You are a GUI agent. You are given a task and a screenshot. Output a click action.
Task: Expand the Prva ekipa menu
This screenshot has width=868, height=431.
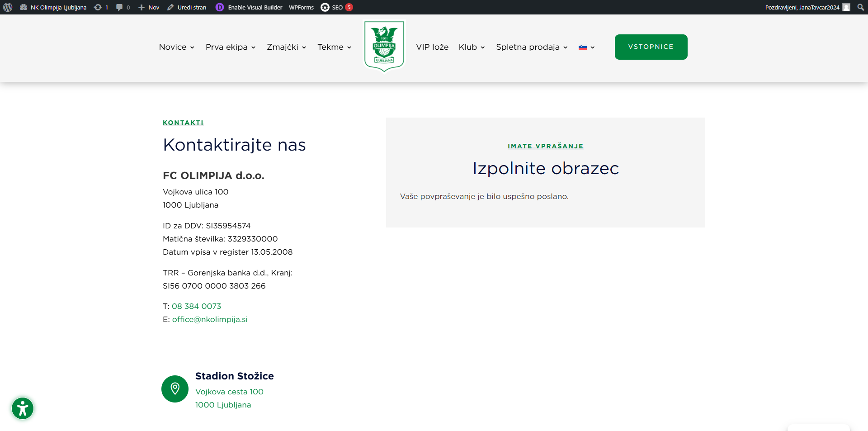pos(231,47)
